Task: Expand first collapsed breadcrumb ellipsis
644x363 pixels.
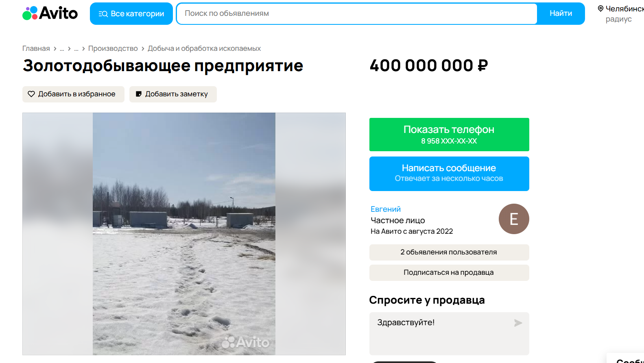Action: pyautogui.click(x=62, y=49)
